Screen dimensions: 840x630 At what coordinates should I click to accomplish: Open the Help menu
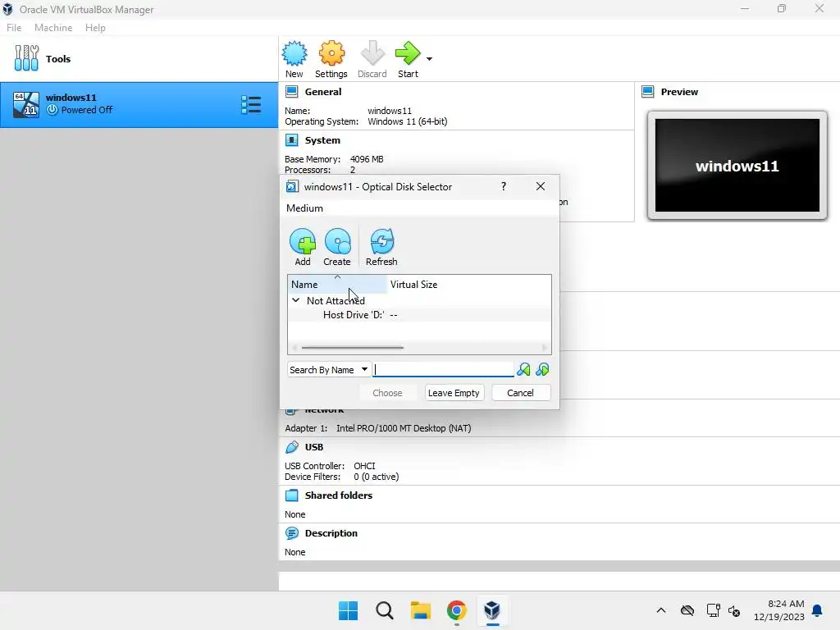coord(95,28)
